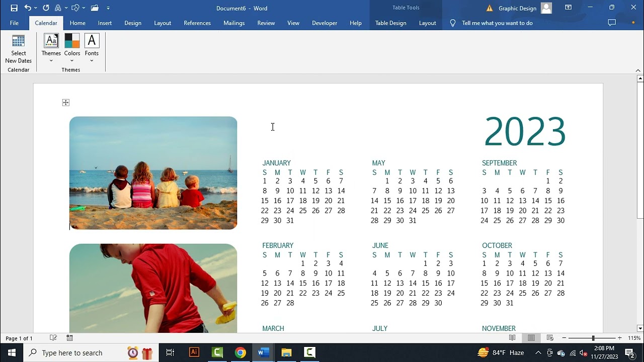Viewport: 644px width, 362px height.
Task: Open the theme Colors dropdown
Action: coord(72,49)
